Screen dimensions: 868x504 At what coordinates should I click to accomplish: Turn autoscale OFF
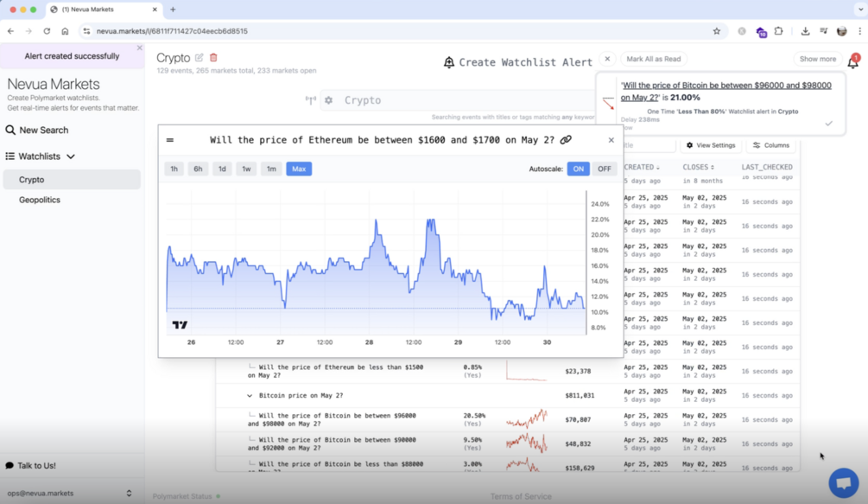click(604, 169)
